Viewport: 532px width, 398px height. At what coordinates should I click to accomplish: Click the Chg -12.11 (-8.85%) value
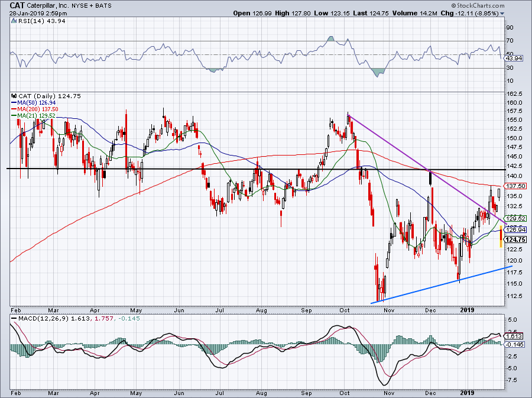(469, 13)
